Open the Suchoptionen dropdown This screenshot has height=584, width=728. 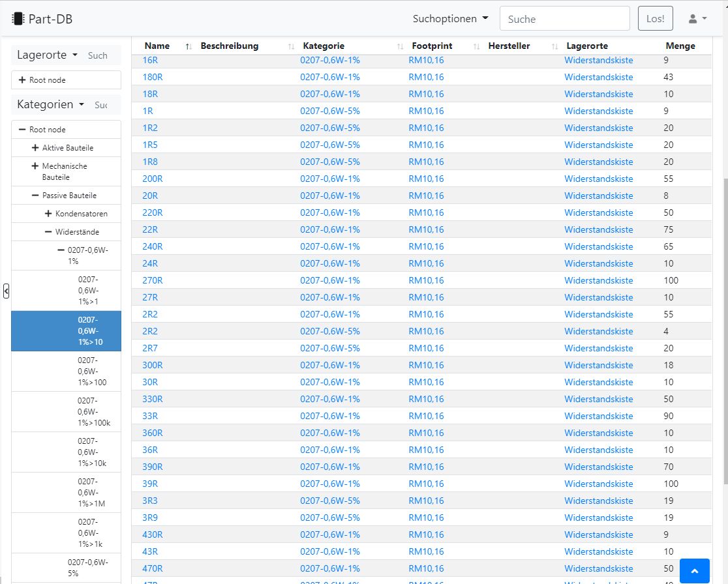pos(450,18)
